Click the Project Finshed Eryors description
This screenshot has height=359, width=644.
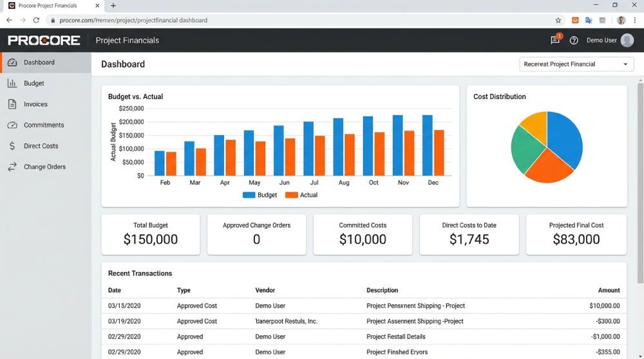point(397,352)
